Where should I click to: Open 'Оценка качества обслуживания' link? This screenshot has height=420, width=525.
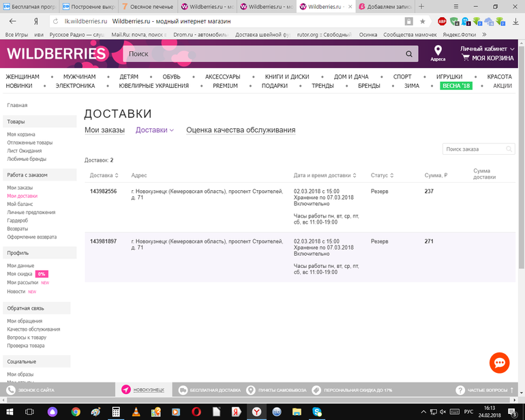point(241,130)
